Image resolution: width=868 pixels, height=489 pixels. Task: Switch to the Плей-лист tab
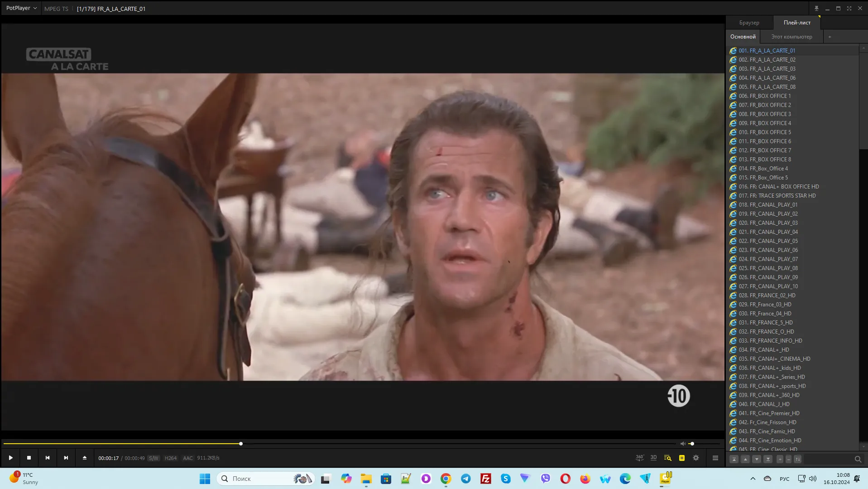point(797,23)
